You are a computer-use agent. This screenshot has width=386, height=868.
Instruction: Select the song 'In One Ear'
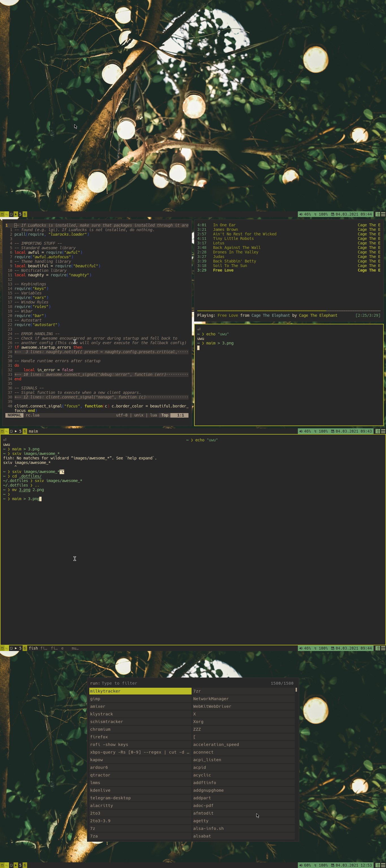coord(289,225)
